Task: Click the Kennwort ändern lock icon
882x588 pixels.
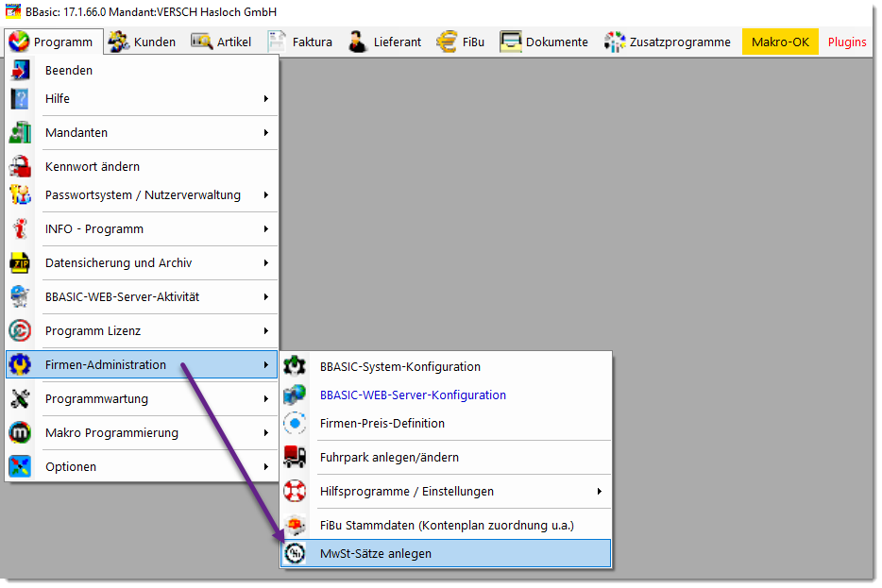Action: point(20,167)
